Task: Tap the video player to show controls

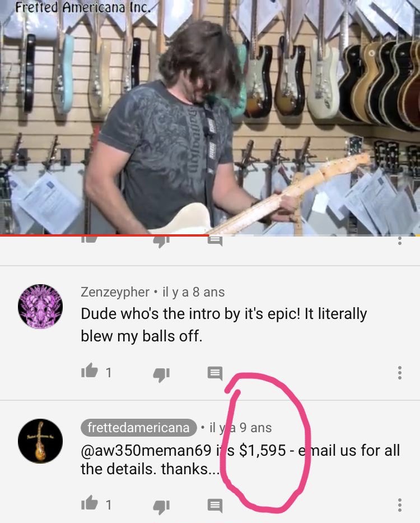Action: point(210,117)
